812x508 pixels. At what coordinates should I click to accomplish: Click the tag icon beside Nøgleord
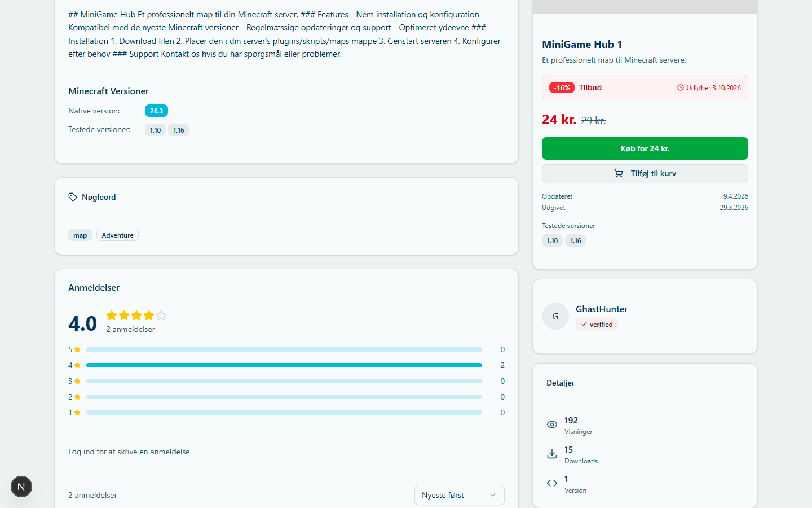[73, 197]
